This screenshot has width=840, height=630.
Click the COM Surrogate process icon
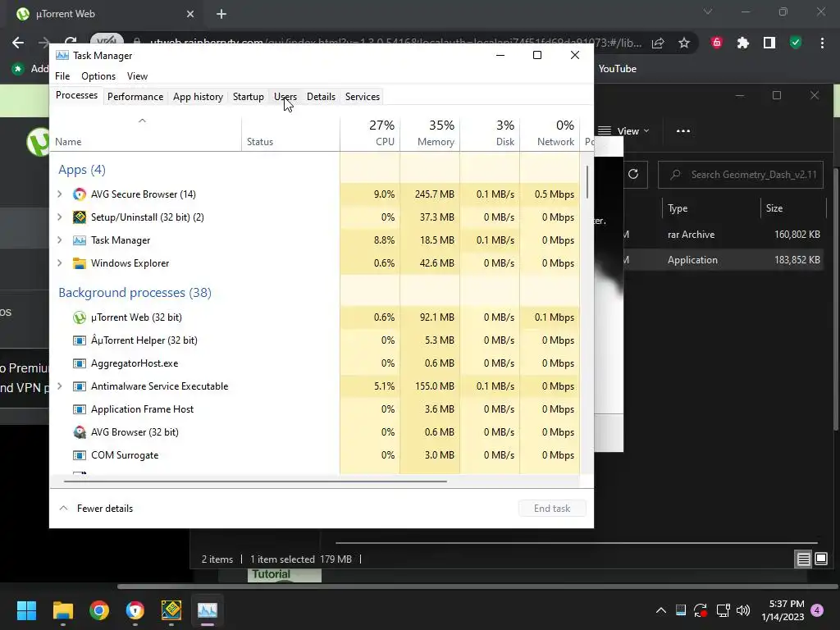(80, 455)
